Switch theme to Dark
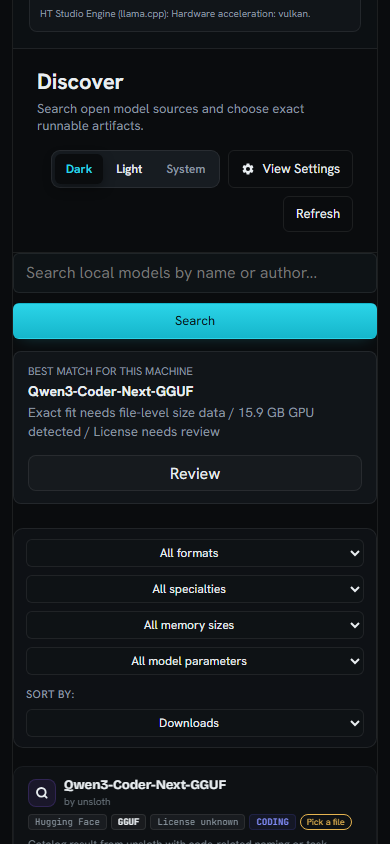Viewport: 390px width, 844px height. [79, 169]
